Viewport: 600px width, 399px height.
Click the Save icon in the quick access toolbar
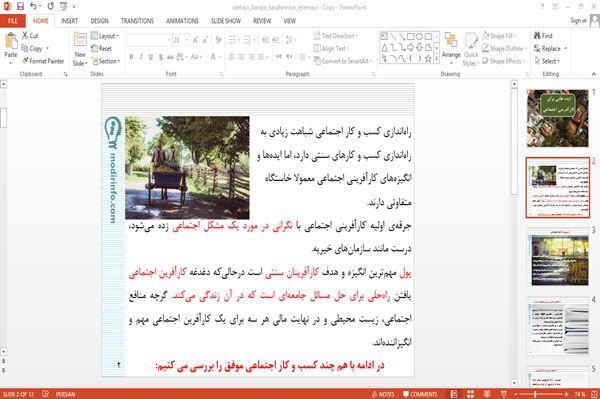(20, 6)
